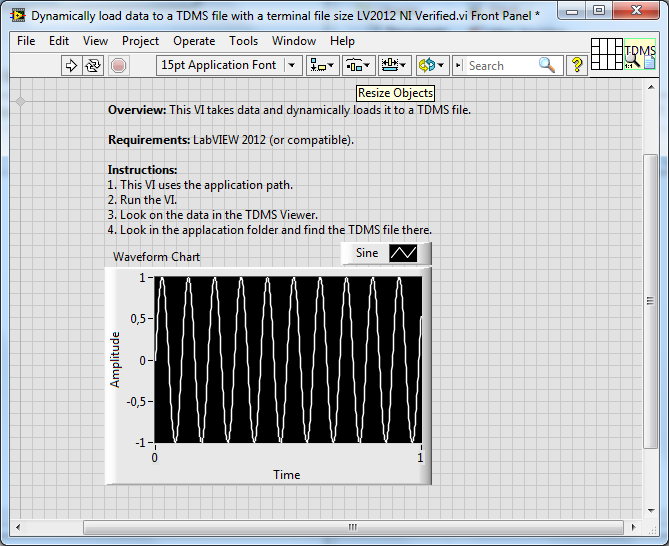Click the origin diamond marker on panel
This screenshot has height=546, width=669.
pos(20,102)
